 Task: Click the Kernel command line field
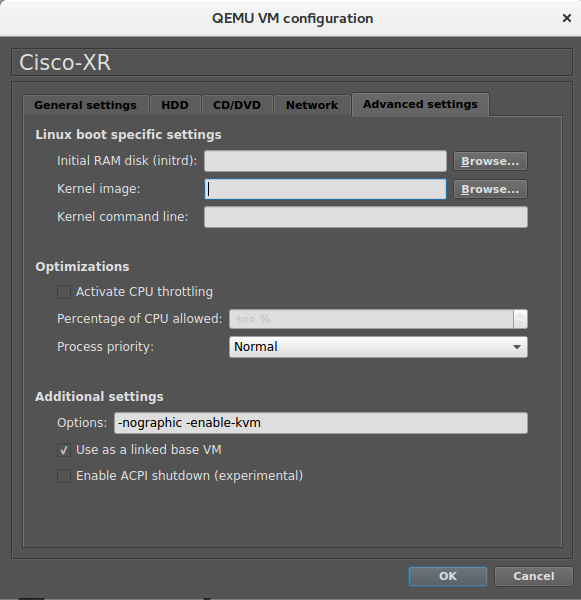(366, 217)
